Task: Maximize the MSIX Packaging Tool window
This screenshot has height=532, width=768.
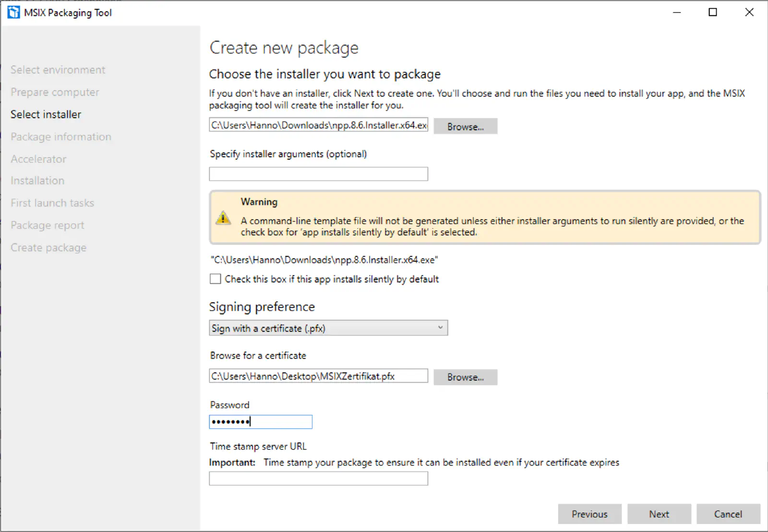Action: pyautogui.click(x=713, y=12)
